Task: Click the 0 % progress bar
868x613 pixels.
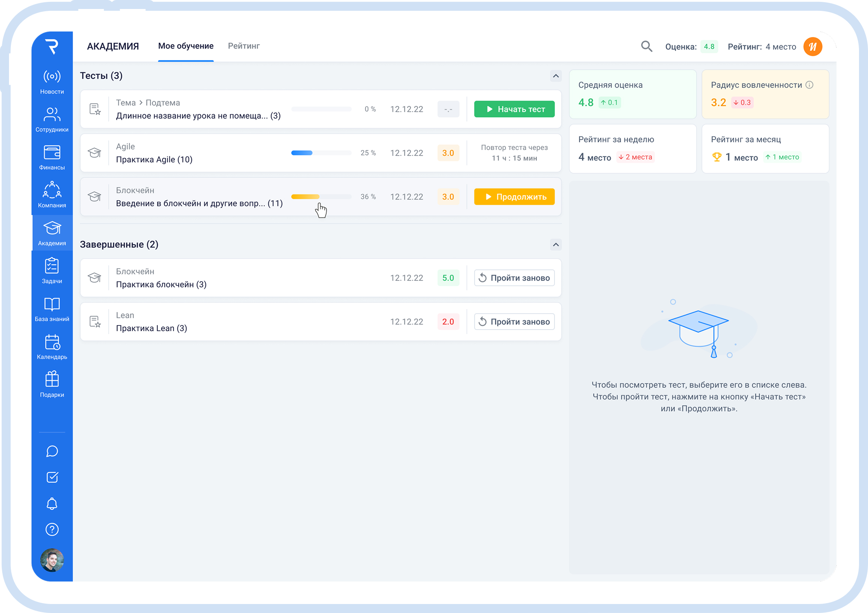Action: [321, 109]
